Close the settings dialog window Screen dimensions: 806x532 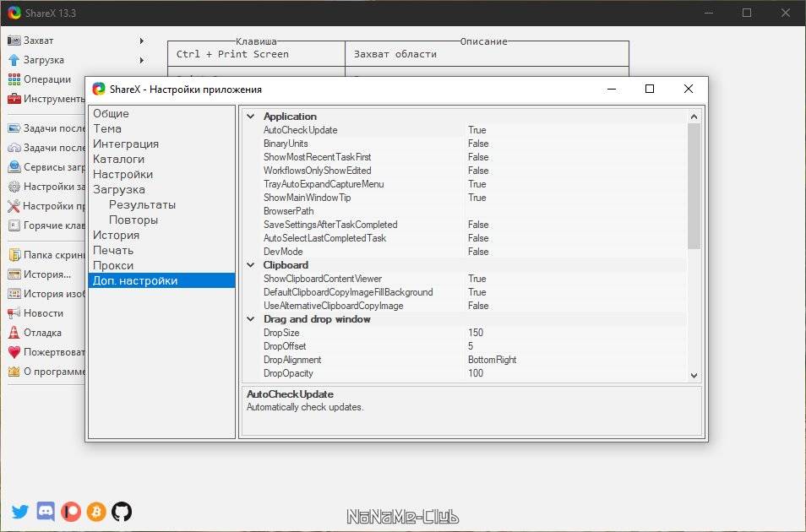tap(689, 89)
